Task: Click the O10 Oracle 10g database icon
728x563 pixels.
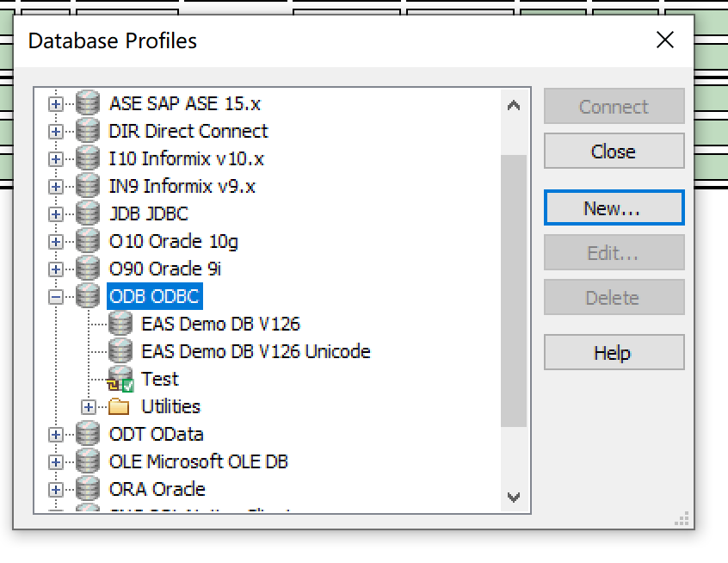Action: click(x=88, y=242)
